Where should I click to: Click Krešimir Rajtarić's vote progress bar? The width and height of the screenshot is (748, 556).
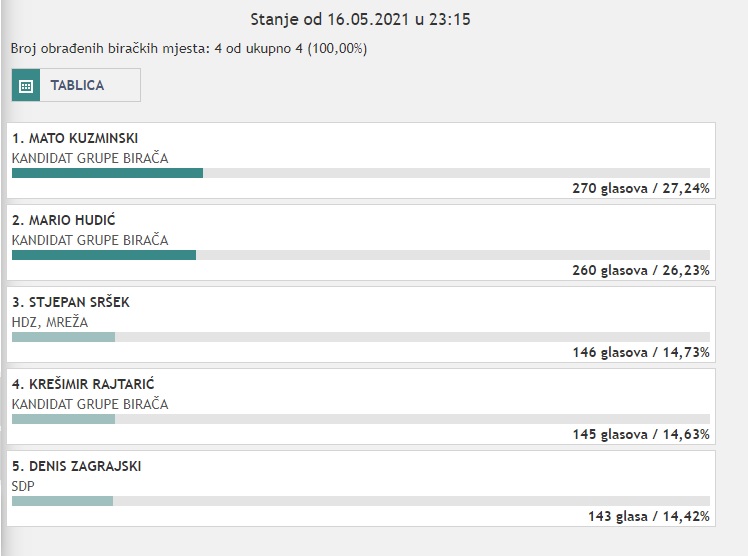point(361,419)
